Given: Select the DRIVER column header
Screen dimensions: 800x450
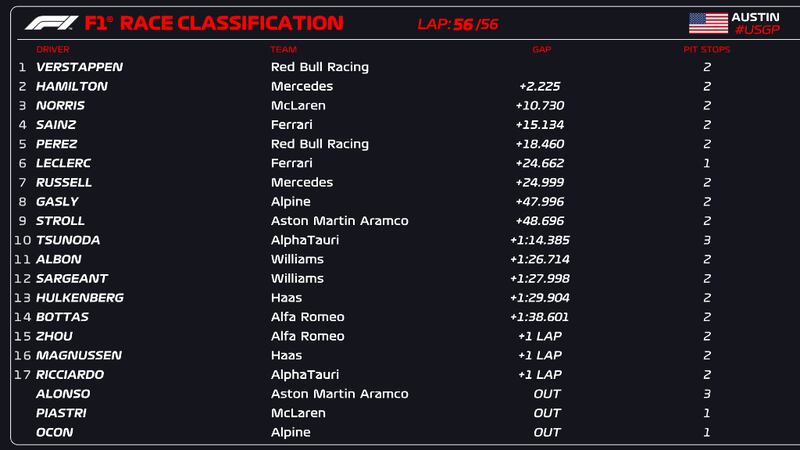Looking at the screenshot, I should tap(53, 49).
